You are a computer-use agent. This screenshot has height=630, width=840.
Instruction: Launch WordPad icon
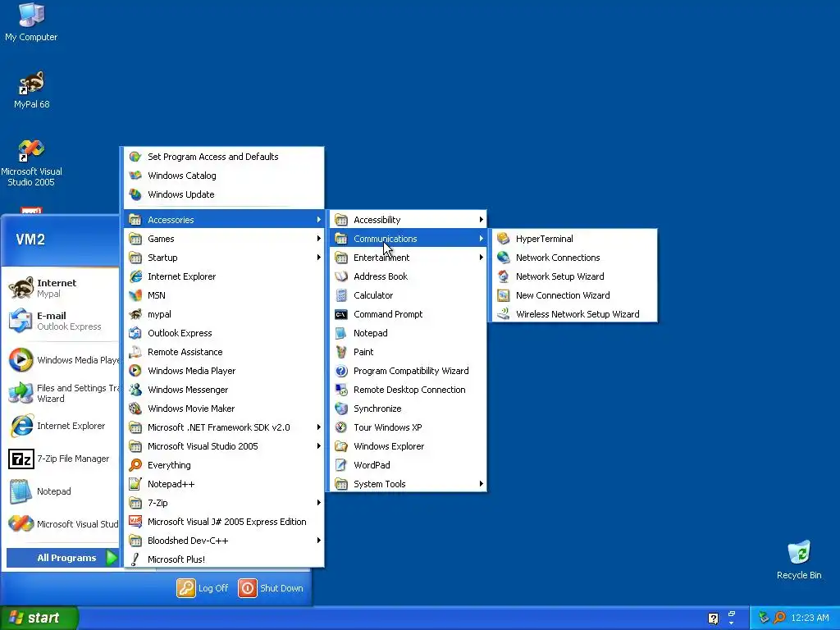(x=341, y=465)
